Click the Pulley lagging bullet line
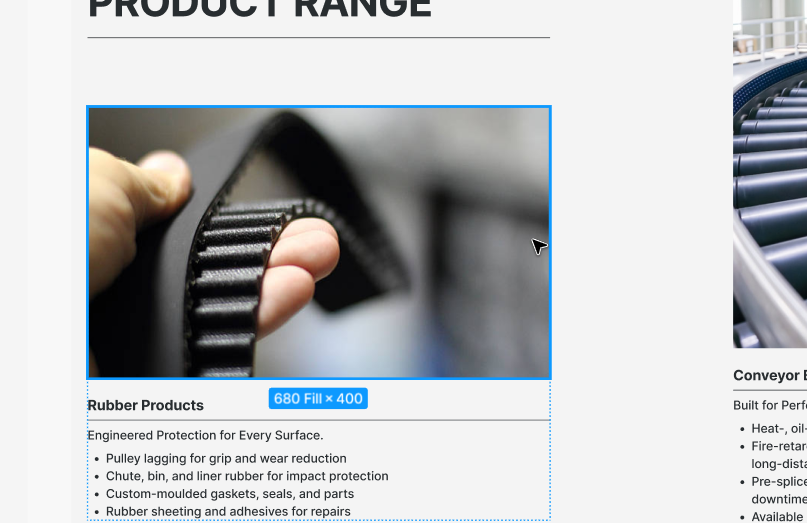 [226, 458]
